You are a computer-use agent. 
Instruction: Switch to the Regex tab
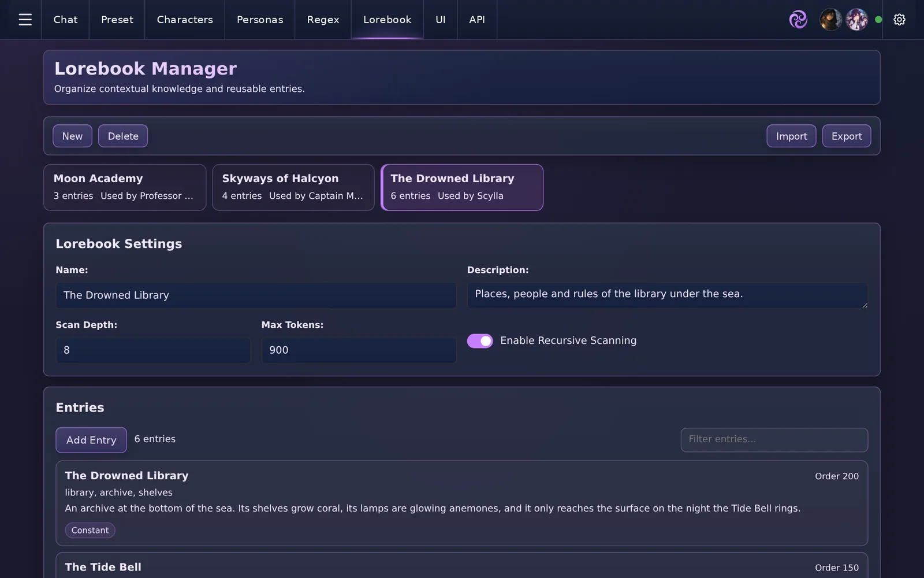point(323,20)
